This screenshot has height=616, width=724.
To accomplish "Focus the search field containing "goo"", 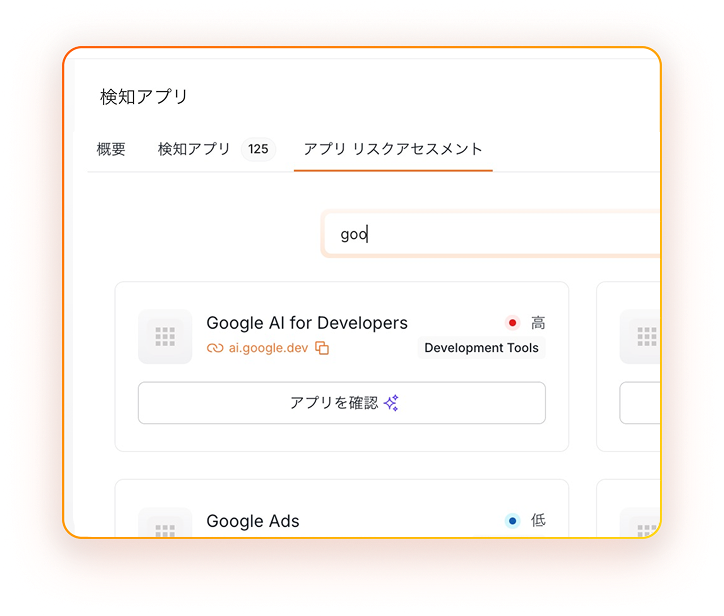I will pos(492,234).
